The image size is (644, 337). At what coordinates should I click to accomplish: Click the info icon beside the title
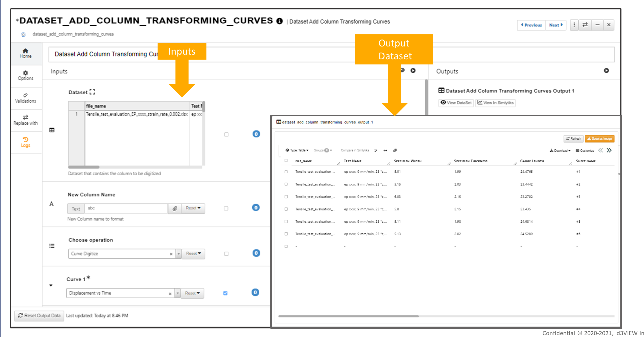click(x=279, y=21)
